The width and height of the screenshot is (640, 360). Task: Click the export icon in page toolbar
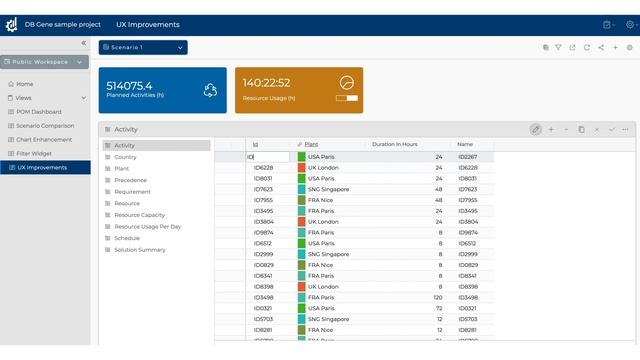point(572,47)
